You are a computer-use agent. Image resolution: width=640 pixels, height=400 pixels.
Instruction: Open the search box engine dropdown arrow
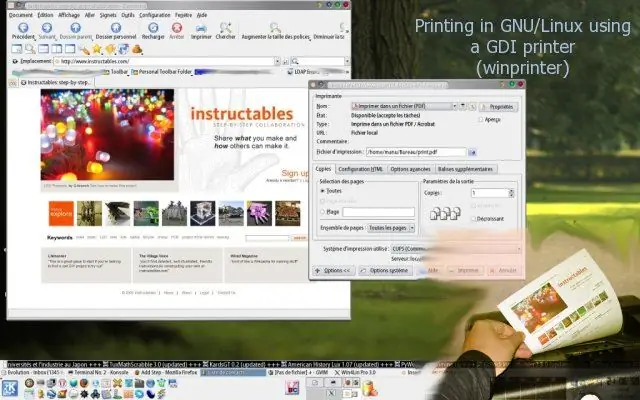tap(347, 61)
